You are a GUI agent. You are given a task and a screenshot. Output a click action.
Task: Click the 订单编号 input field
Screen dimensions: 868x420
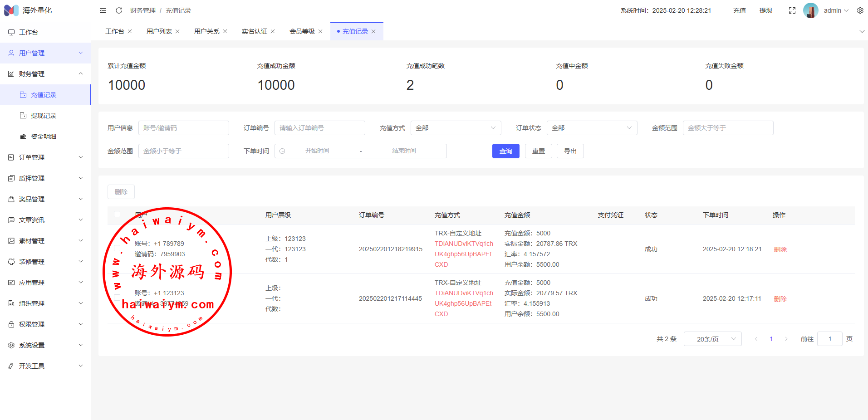click(x=319, y=128)
